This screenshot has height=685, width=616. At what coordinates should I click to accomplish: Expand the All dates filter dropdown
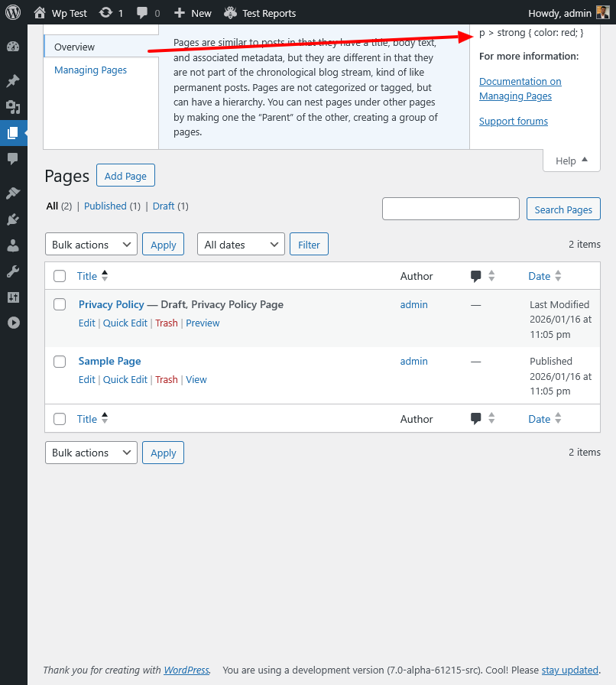(241, 245)
